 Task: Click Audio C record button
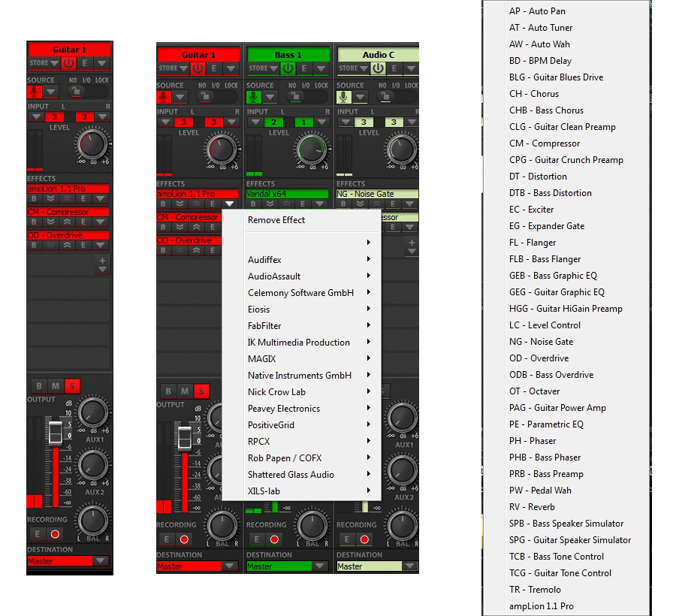tap(364, 539)
